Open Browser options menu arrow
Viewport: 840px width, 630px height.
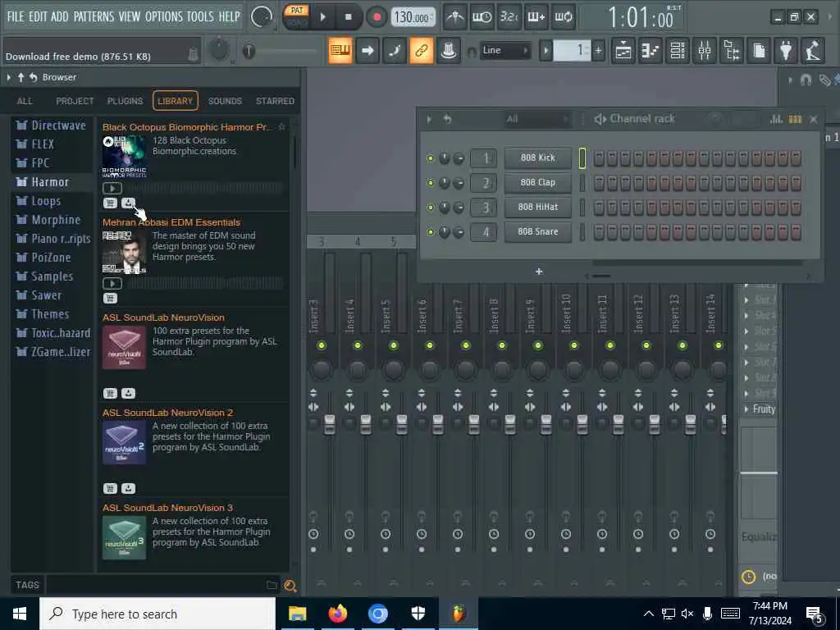click(x=8, y=77)
